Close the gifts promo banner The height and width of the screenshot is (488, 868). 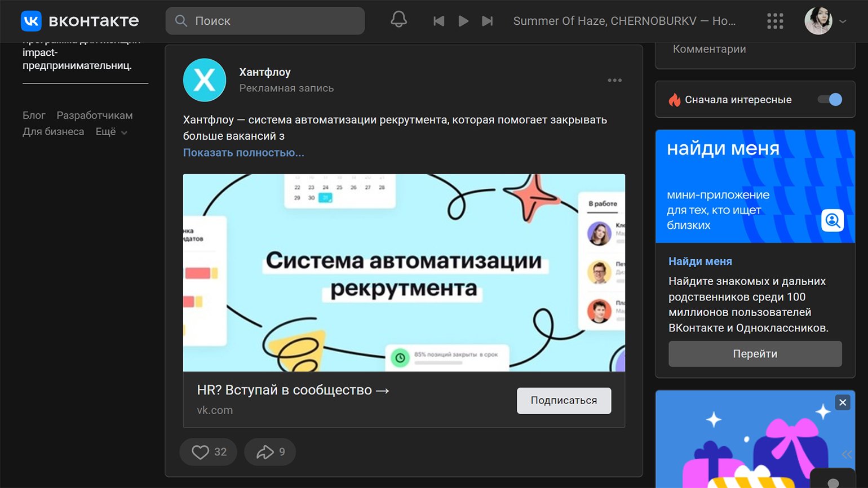coord(843,402)
